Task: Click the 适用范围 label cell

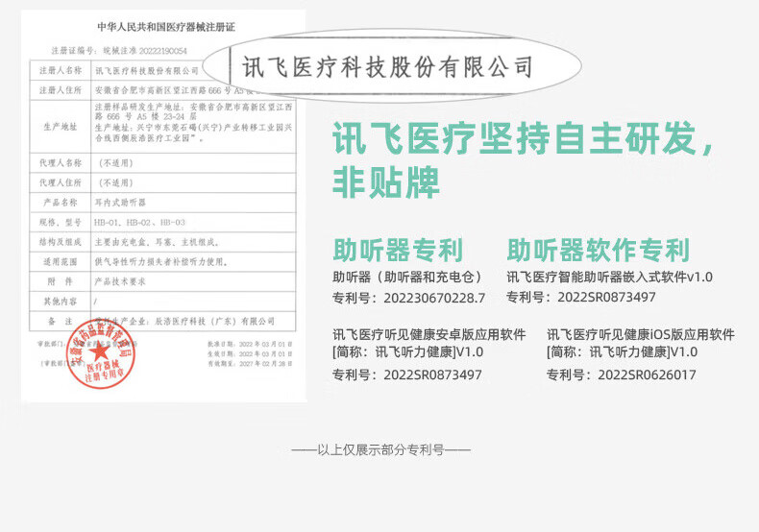Action: (x=61, y=261)
